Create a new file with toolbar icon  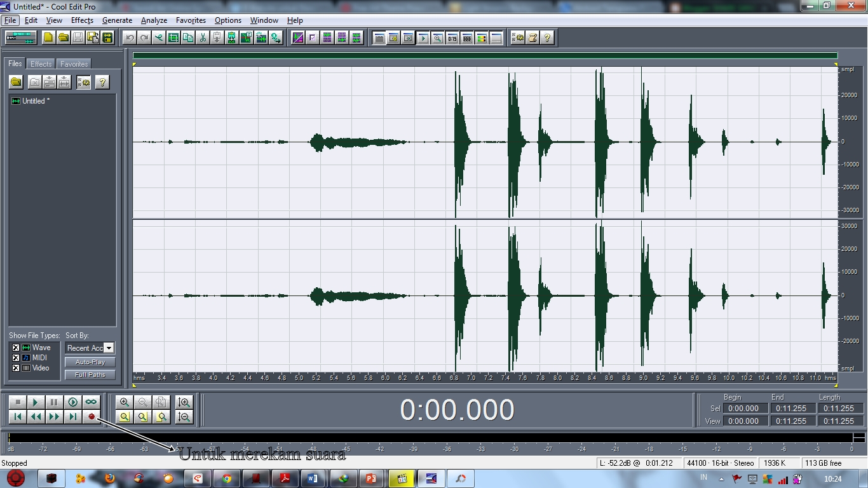[49, 37]
